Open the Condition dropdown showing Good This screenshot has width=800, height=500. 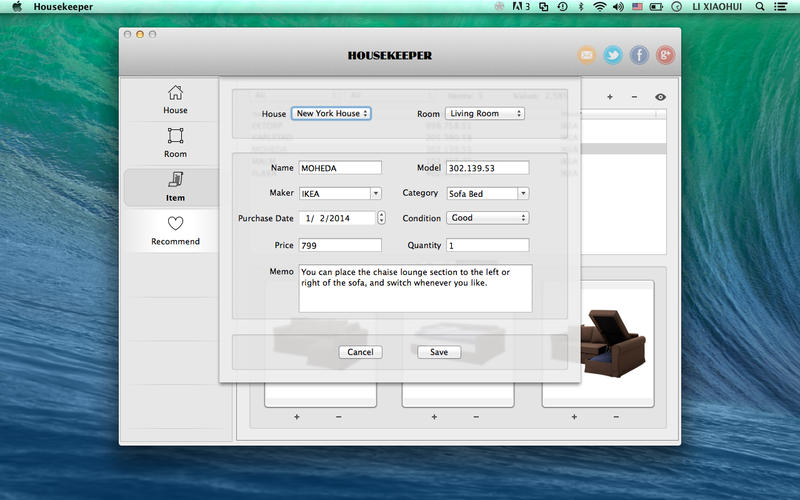[x=488, y=218]
